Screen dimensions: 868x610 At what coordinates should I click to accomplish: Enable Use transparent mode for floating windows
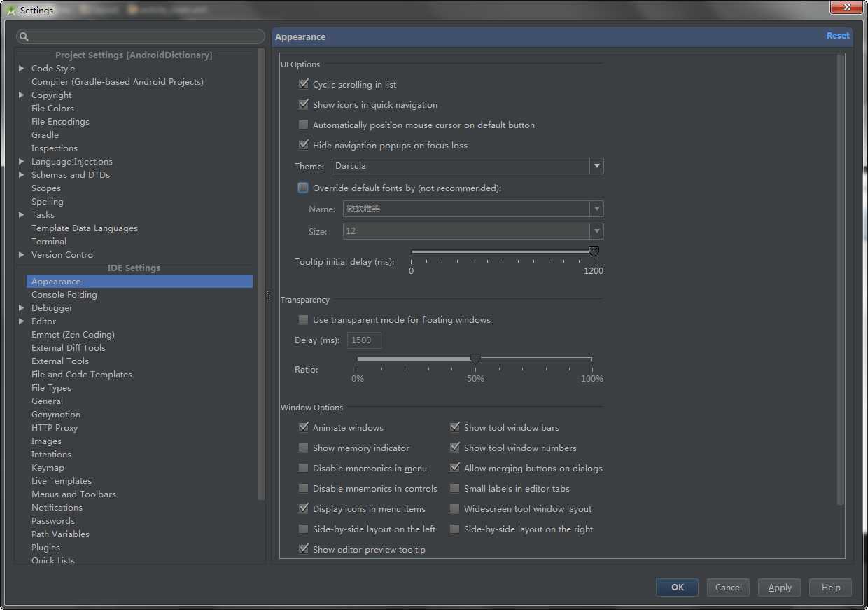tap(303, 319)
